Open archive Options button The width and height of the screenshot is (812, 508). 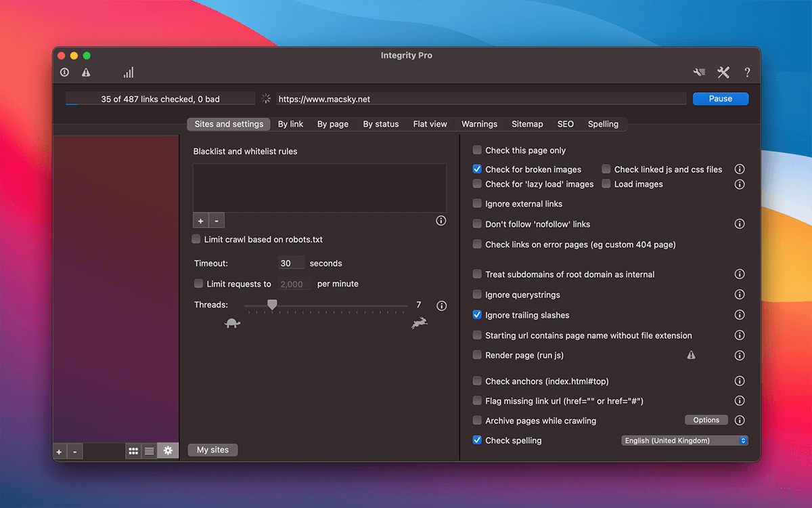click(x=706, y=420)
